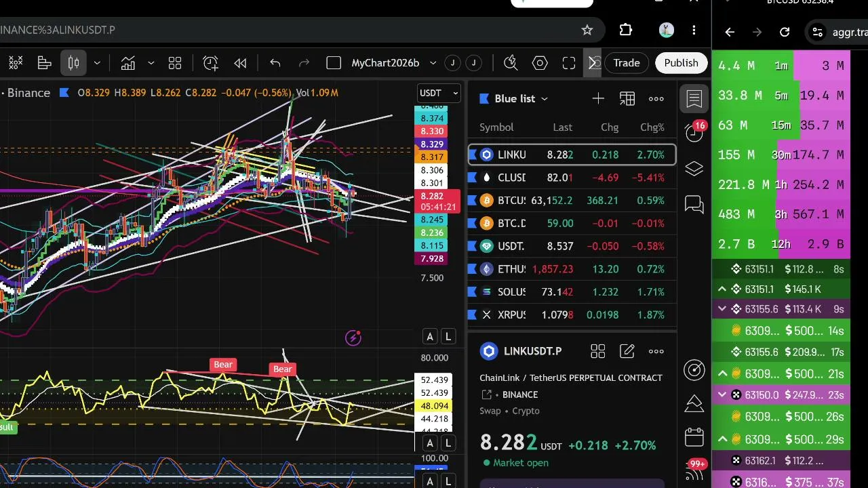Open the MyChart2026b layout name

[385, 63]
